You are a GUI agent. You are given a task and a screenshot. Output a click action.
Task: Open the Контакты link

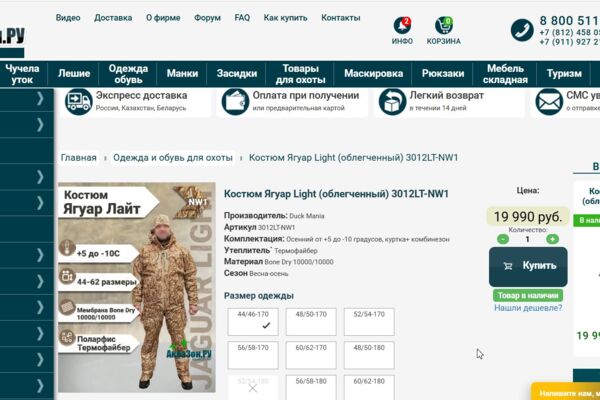pyautogui.click(x=341, y=18)
